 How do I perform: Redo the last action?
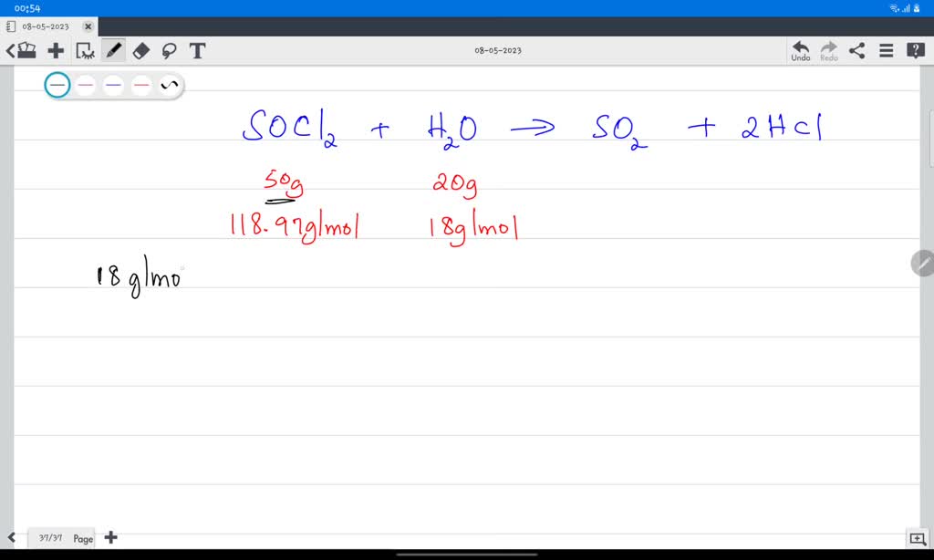click(x=828, y=51)
